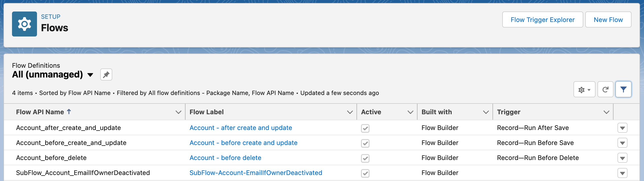Show actions for Account_before_delete row
Viewport: 644px width, 181px height.
pos(622,158)
